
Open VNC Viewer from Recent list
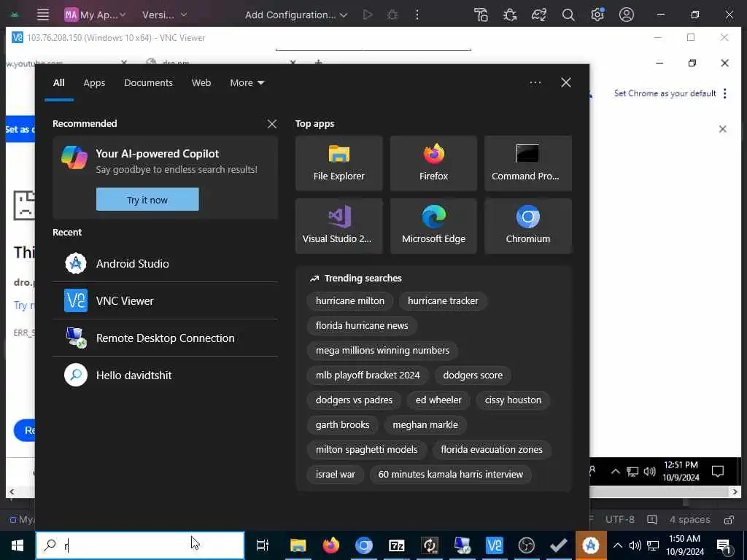165,300
